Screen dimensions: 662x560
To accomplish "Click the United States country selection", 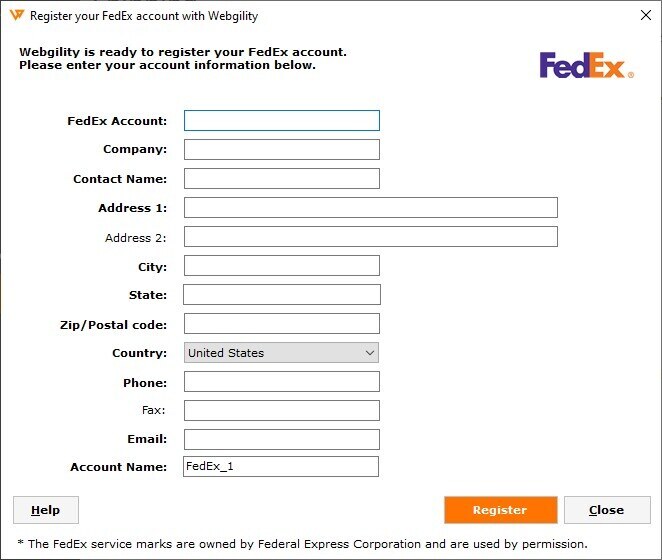I will [270, 353].
